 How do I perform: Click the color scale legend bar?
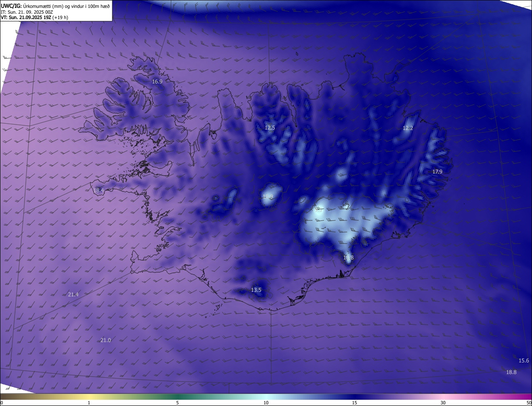tap(266, 396)
